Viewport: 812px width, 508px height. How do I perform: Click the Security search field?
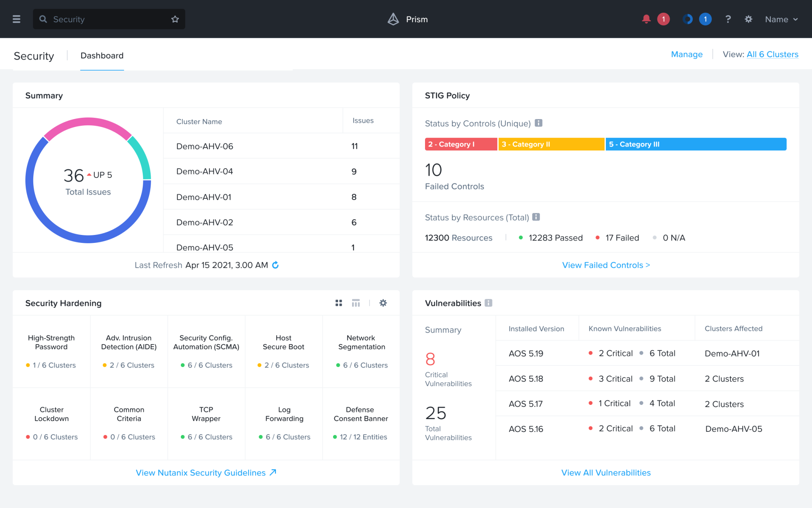click(x=99, y=19)
